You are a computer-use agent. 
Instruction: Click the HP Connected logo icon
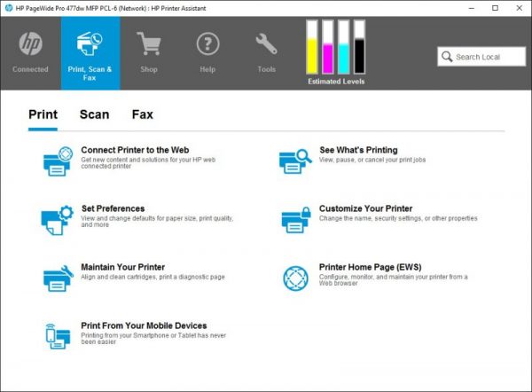(30, 43)
